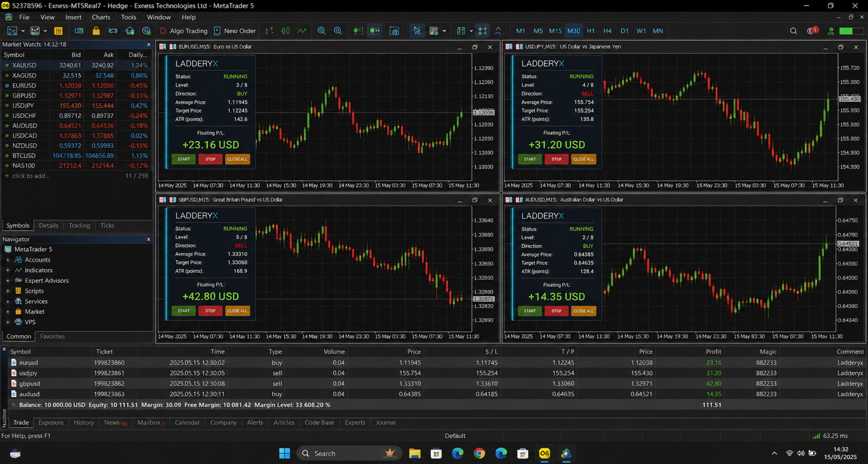Image resolution: width=868 pixels, height=464 pixels.
Task: Select the M15 timeframe
Action: [555, 31]
